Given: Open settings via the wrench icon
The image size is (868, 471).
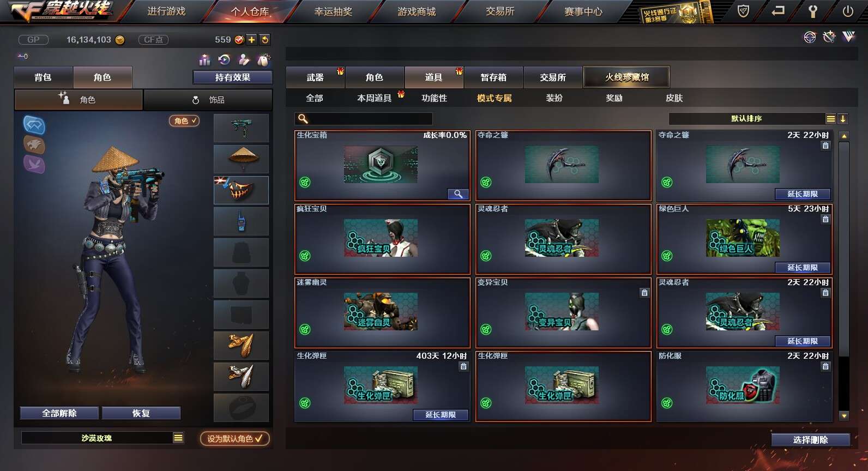Looking at the screenshot, I should (x=812, y=11).
